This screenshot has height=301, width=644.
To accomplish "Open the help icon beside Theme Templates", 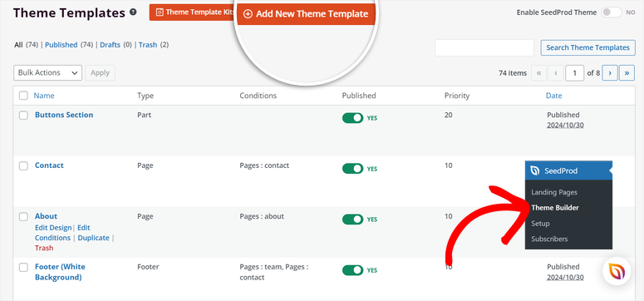I will (133, 12).
